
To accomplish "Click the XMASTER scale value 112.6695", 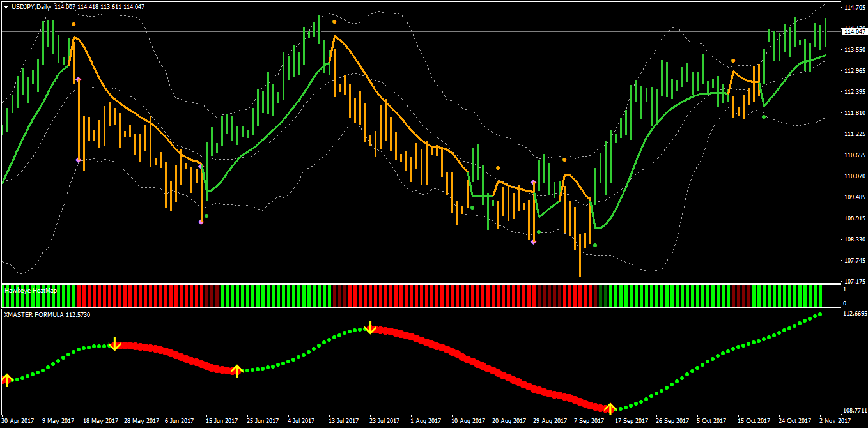I will [855, 314].
